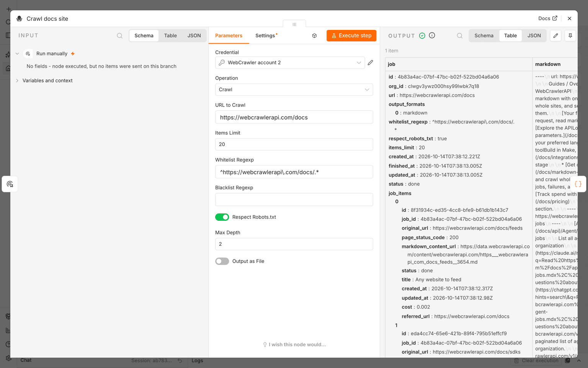
Task: Click the markdown column header
Action: pyautogui.click(x=555, y=64)
